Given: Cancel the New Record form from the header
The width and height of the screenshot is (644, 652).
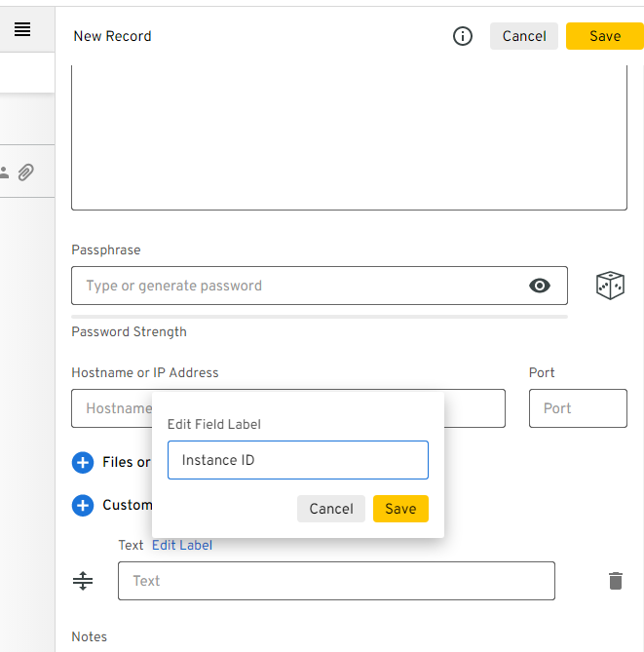Looking at the screenshot, I should tap(523, 36).
